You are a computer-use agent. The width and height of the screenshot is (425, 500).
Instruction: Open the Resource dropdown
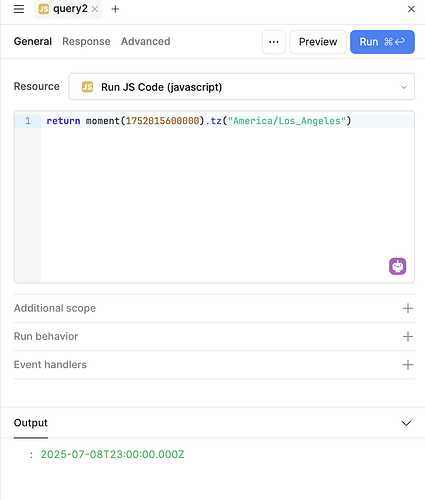pos(242,87)
